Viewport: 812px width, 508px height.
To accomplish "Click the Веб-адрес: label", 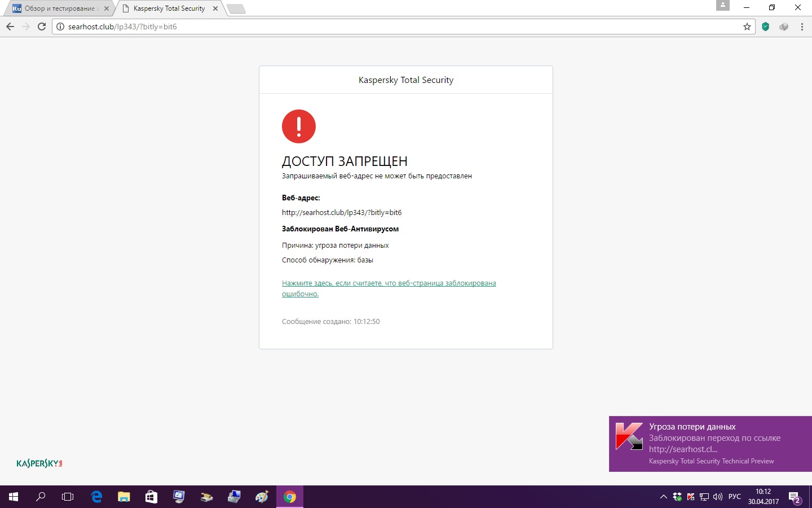I will (x=301, y=198).
